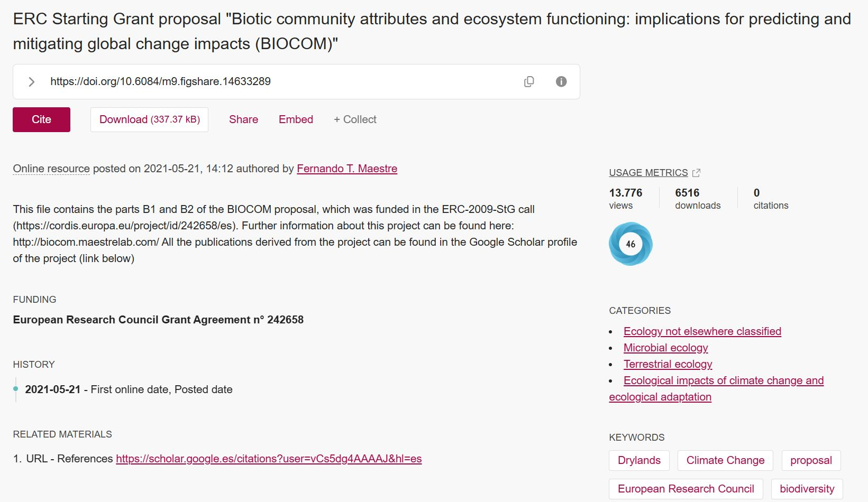Image resolution: width=868 pixels, height=502 pixels.
Task: Open usage metrics external link icon
Action: coord(696,173)
